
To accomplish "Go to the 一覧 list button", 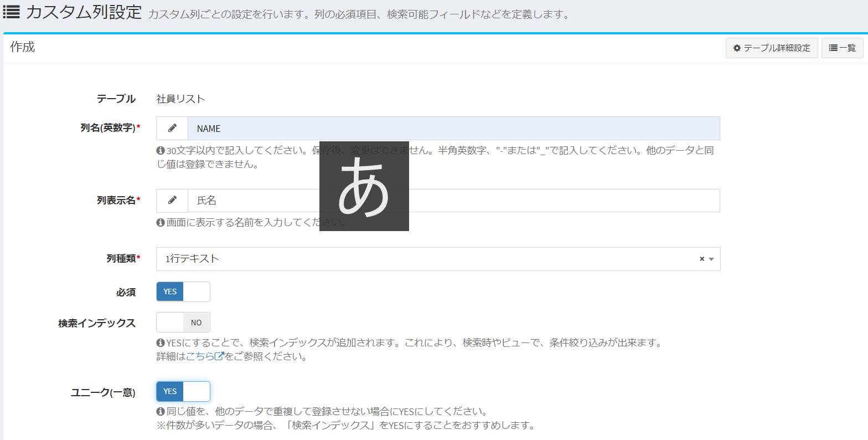I will [842, 48].
